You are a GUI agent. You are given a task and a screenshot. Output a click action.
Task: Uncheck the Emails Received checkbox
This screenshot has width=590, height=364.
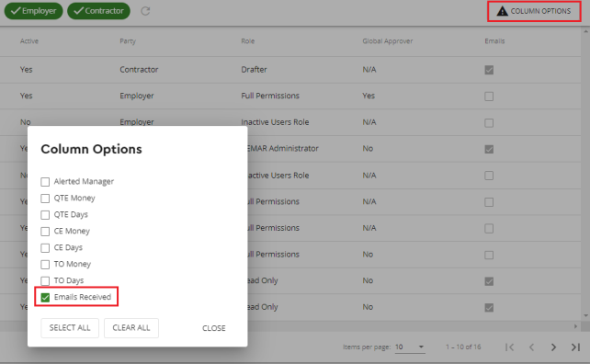click(x=45, y=298)
